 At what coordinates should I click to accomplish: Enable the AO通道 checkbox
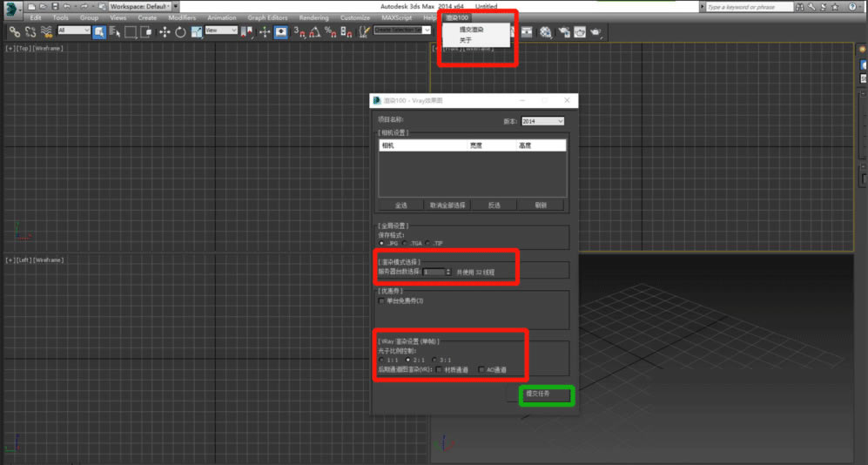[x=481, y=369]
